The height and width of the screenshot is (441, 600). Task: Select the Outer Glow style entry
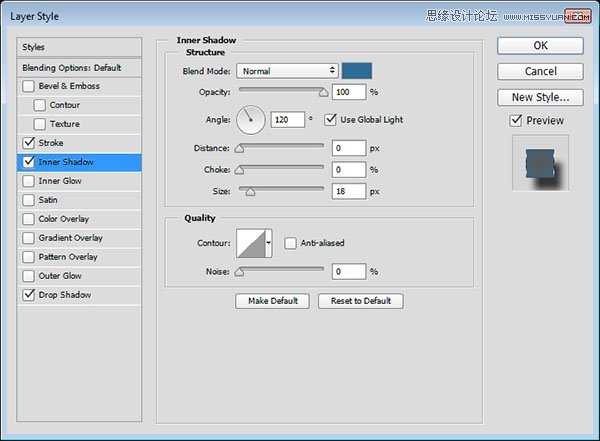[x=60, y=276]
